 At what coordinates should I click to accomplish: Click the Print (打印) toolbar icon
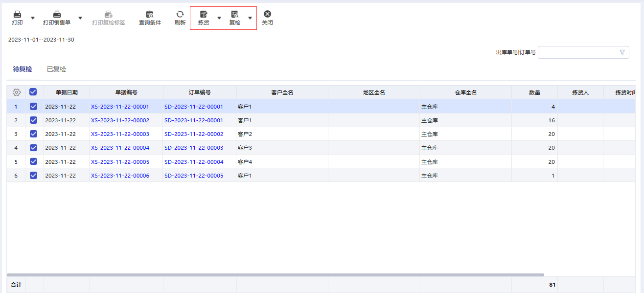(x=17, y=15)
